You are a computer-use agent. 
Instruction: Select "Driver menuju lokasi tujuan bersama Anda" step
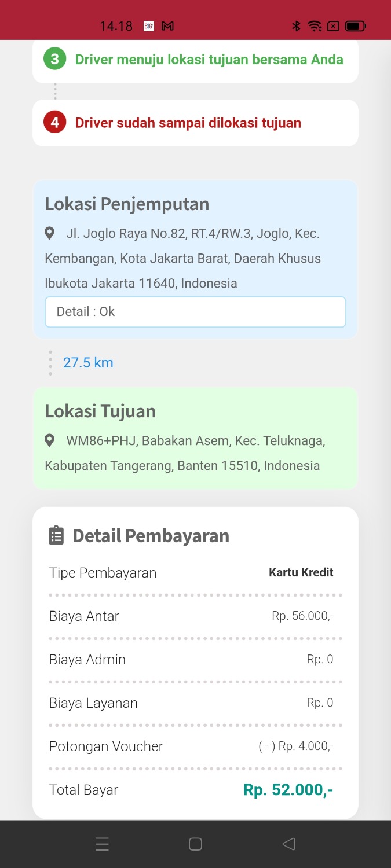click(209, 60)
